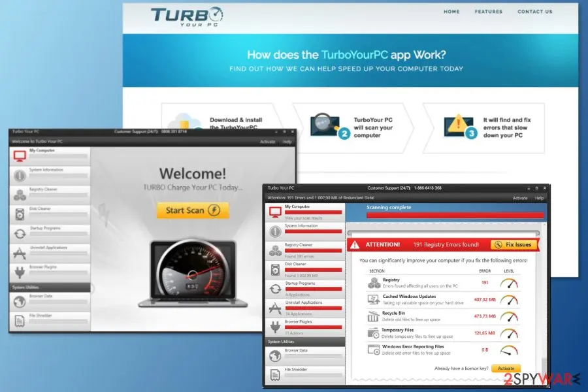This screenshot has width=588, height=392.
Task: Select Disk Cleaner label in scan results sidebar
Action: click(x=295, y=264)
